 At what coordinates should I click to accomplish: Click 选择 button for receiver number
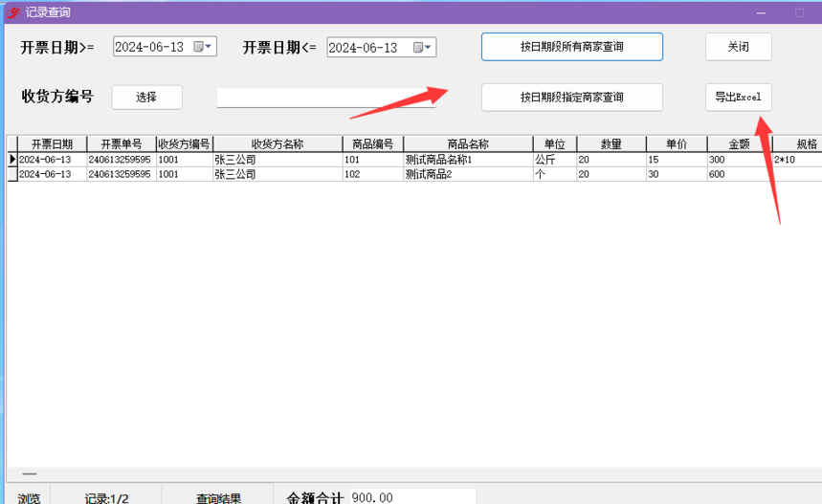point(146,98)
